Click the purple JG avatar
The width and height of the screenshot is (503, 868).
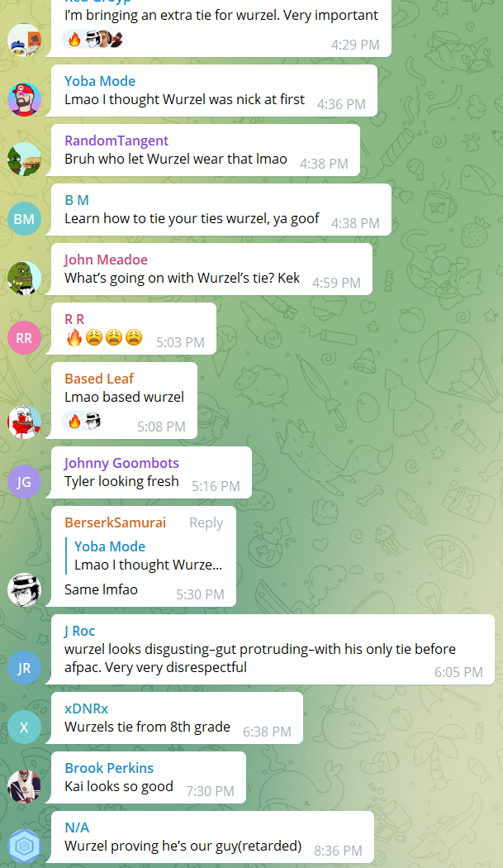(24, 482)
